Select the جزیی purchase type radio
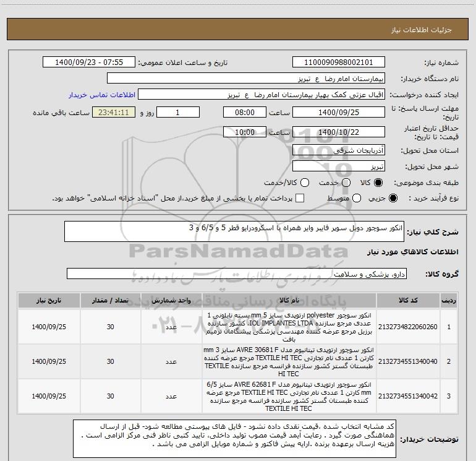The image size is (476, 461). pyautogui.click(x=393, y=198)
